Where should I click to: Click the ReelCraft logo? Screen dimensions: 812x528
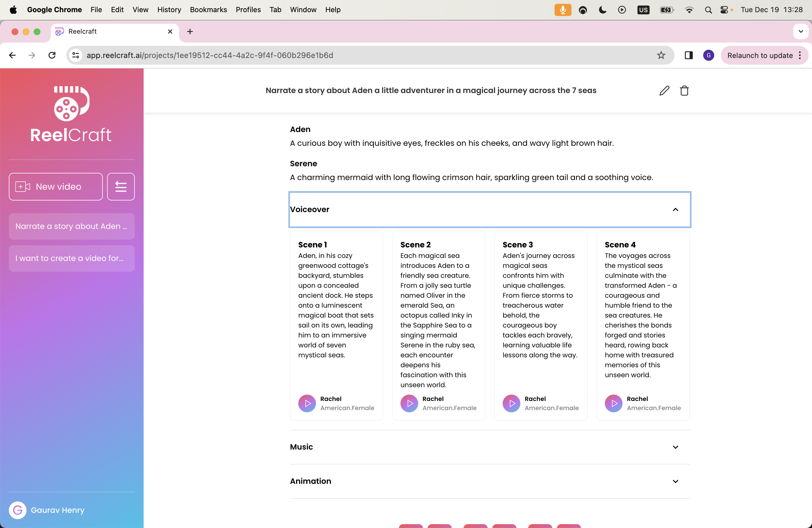[x=71, y=114]
